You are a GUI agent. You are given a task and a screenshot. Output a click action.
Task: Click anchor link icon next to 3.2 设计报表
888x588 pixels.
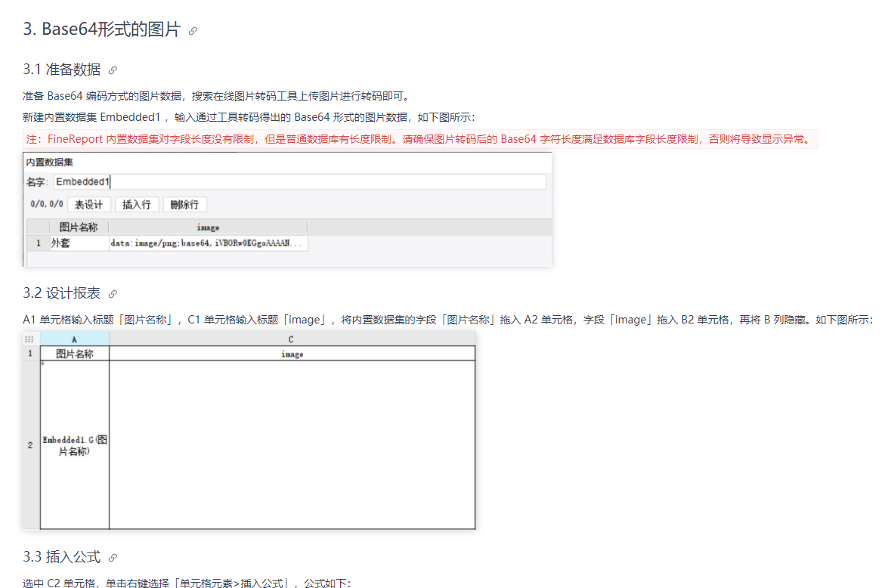pos(113,294)
